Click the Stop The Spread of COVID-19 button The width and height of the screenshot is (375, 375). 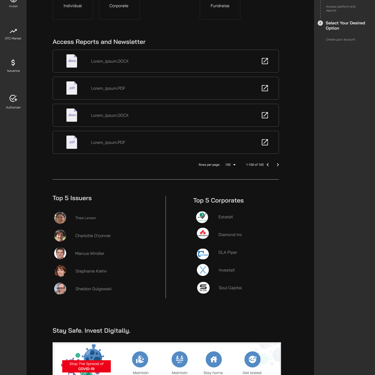[86, 366]
